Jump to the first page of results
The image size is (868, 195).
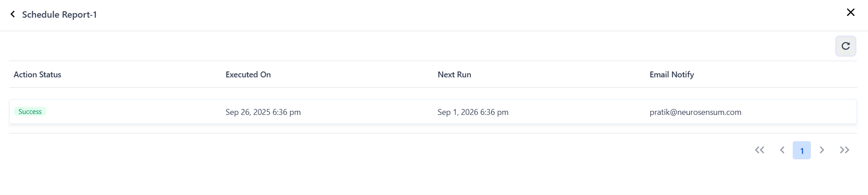(760, 150)
